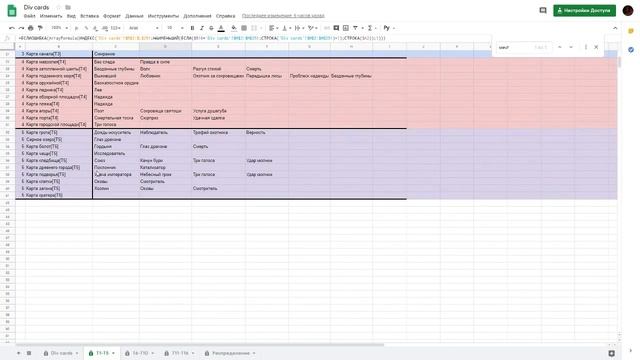Print the spreadsheet

tap(31, 28)
